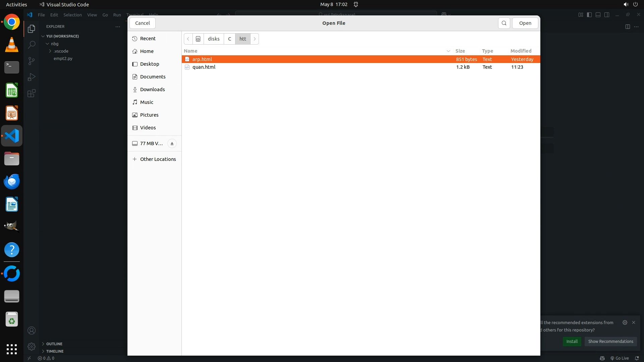Toggle the primary sidebar layout icon

589,15
